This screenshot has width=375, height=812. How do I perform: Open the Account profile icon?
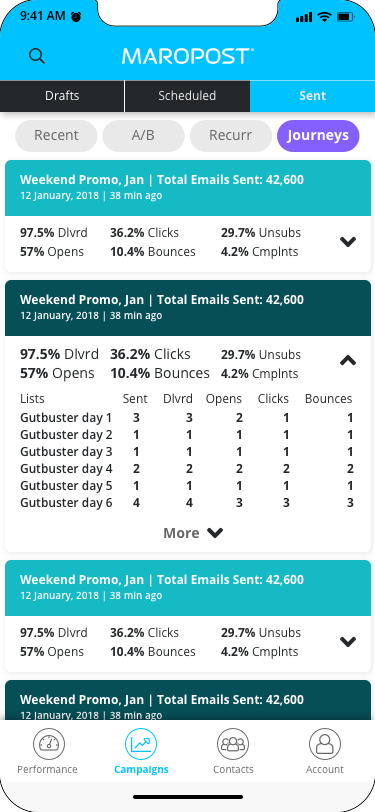[325, 744]
